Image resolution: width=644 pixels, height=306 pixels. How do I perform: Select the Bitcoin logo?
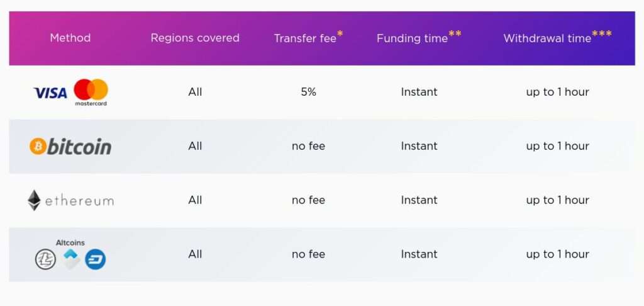click(x=70, y=147)
